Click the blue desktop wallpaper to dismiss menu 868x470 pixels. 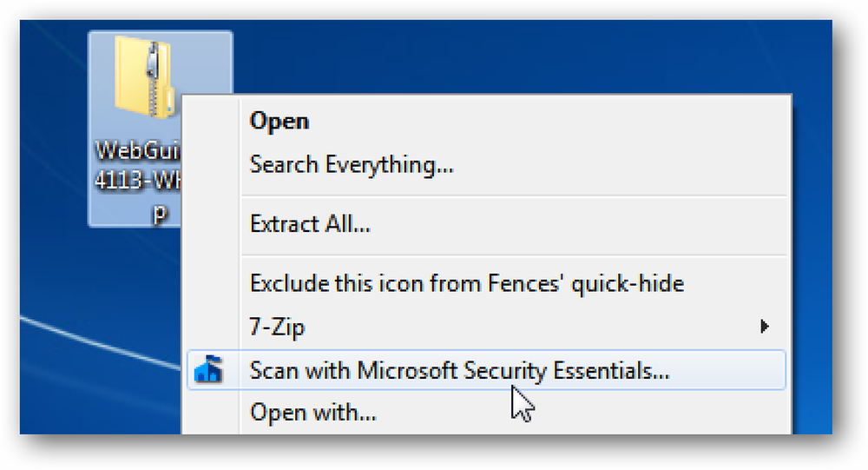click(498, 56)
